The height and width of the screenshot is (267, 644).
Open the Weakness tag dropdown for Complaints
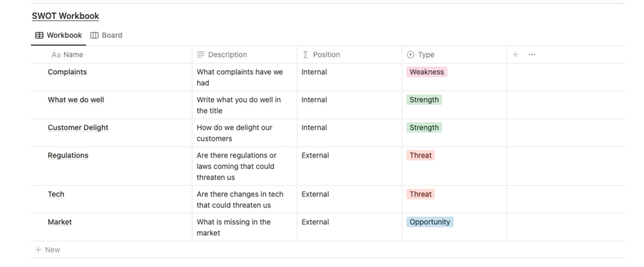(x=426, y=72)
